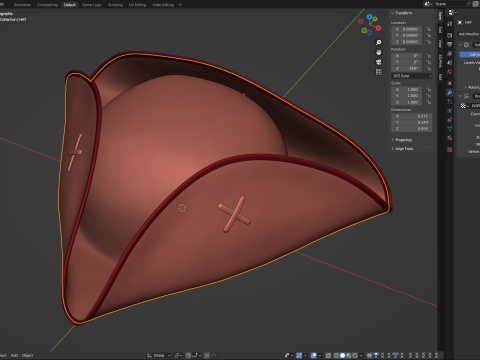The height and width of the screenshot is (360, 480).
Task: Open the Video Editing workspace tab
Action: pos(163,5)
